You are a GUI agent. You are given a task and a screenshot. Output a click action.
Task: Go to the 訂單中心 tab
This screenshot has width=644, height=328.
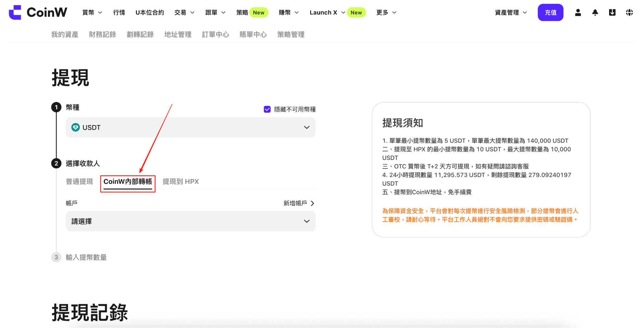point(216,34)
